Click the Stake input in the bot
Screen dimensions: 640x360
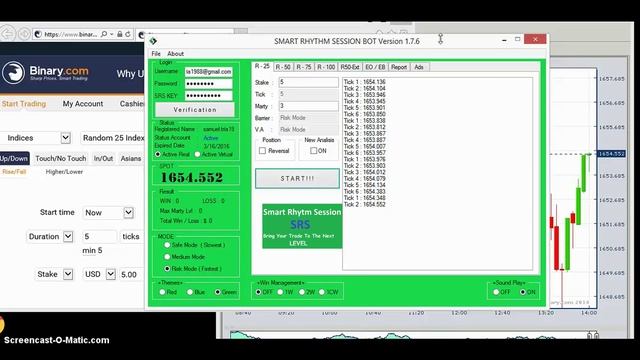(309, 82)
